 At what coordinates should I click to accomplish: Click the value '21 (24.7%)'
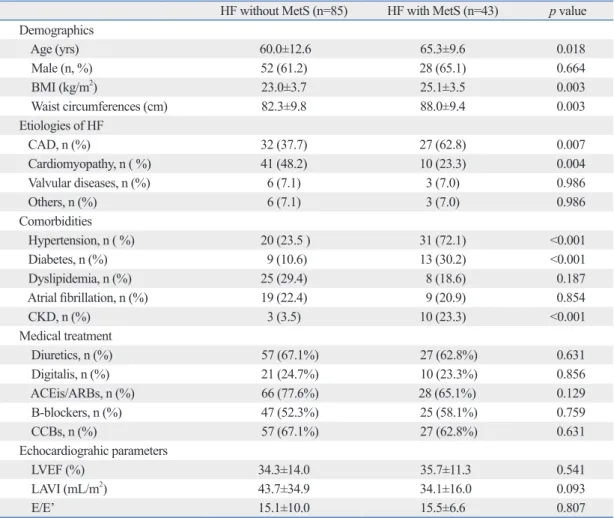(x=290, y=375)
